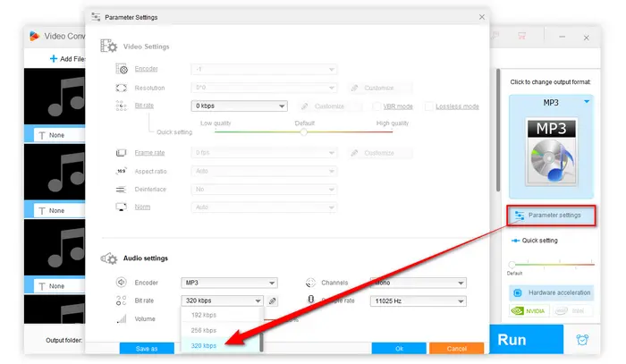The height and width of the screenshot is (364, 626).
Task: Click the Aspect ratio 16:9 icon
Action: pyautogui.click(x=121, y=171)
